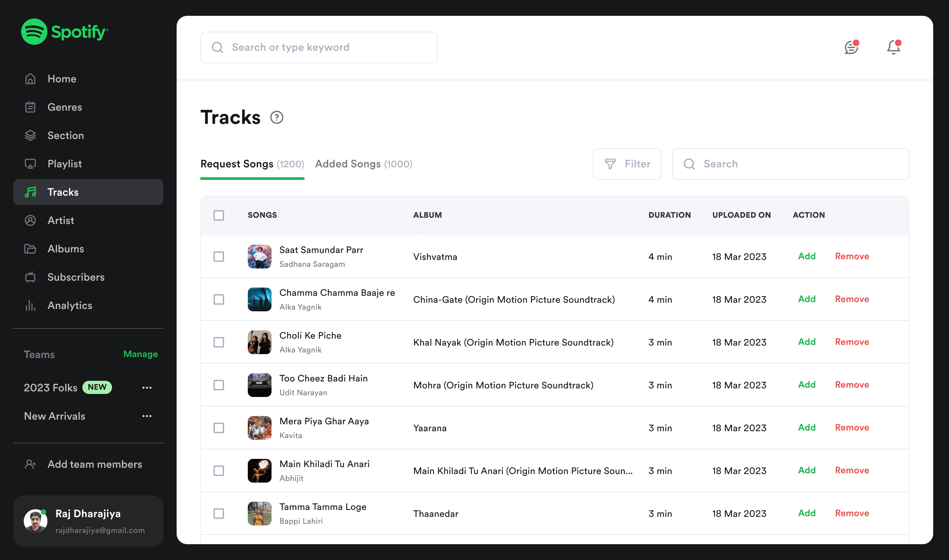Click the Tracks help question mark icon
This screenshot has height=560, width=949.
point(277,117)
